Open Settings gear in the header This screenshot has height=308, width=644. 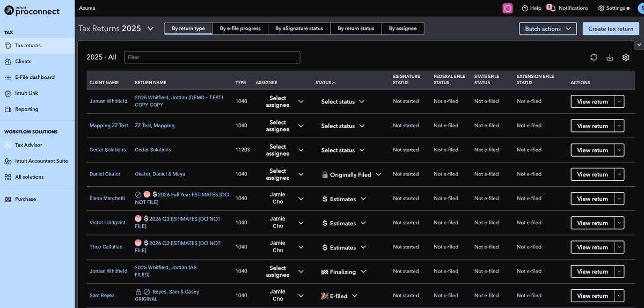tap(613, 8)
